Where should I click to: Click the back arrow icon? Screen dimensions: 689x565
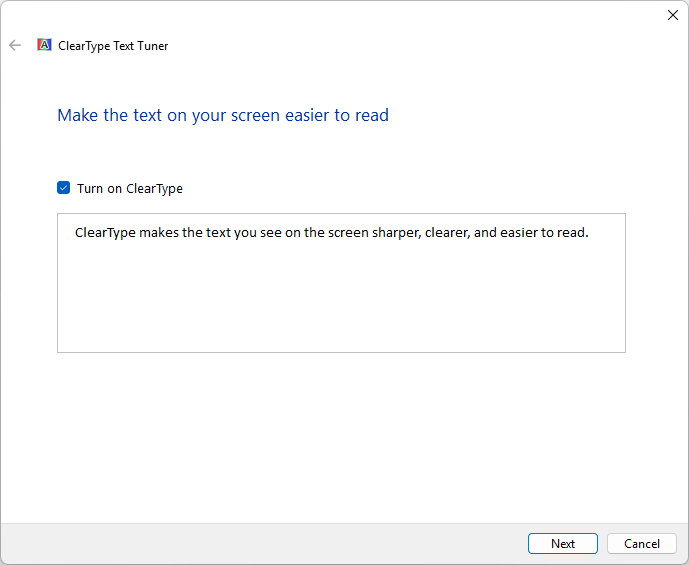coord(15,45)
